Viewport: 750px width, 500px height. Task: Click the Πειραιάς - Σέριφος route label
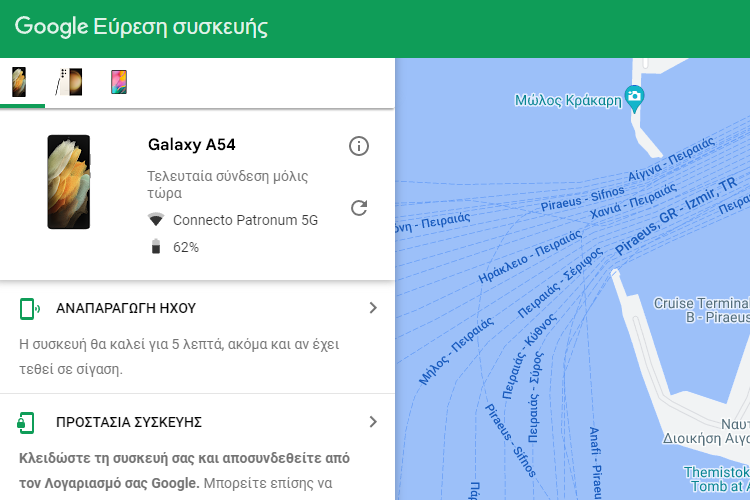[x=560, y=283]
